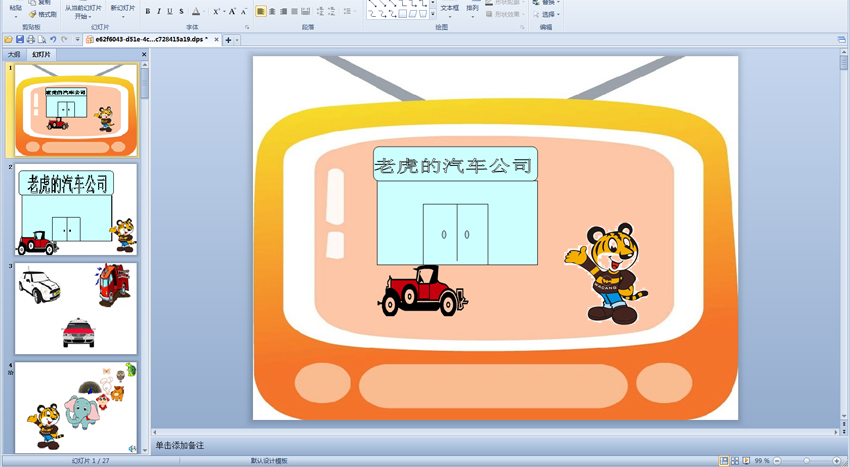
Task: Open the drawing group dialog launcher
Action: click(x=523, y=27)
